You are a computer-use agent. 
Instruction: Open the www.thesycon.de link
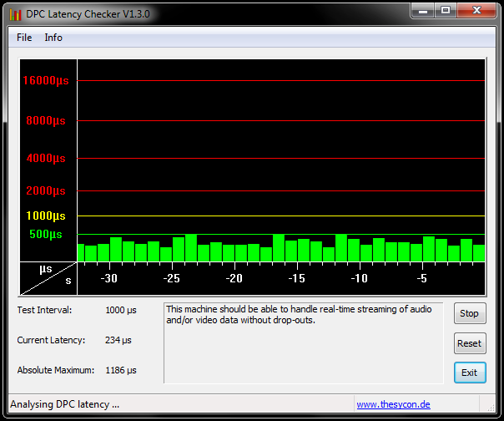(393, 404)
